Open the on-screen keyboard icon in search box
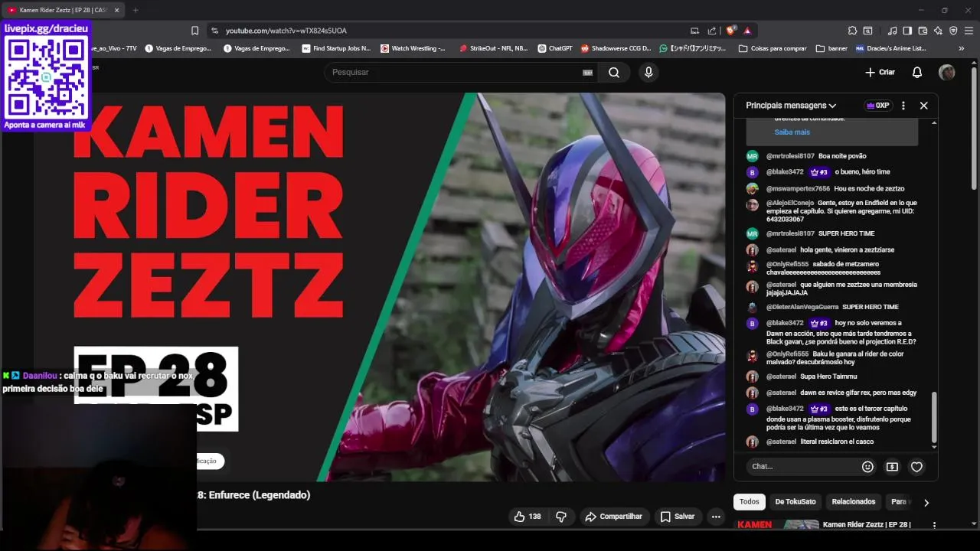Viewport: 980px width, 551px height. [x=587, y=72]
